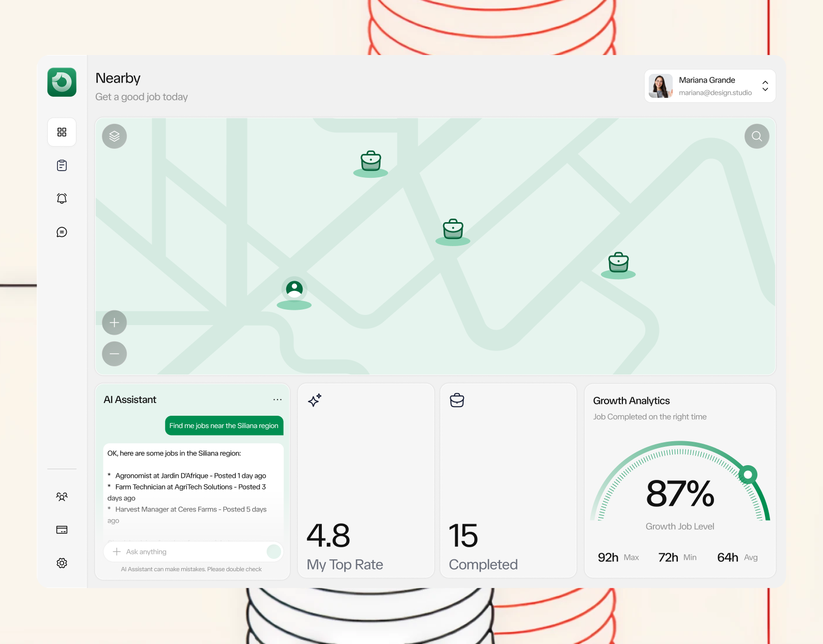
Task: Open notifications bell in sidebar
Action: point(62,198)
